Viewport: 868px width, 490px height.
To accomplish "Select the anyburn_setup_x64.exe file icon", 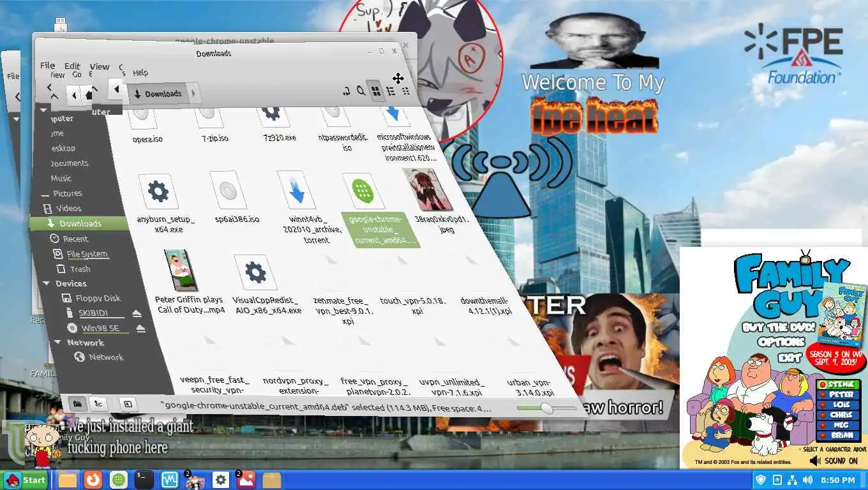I will [x=158, y=191].
